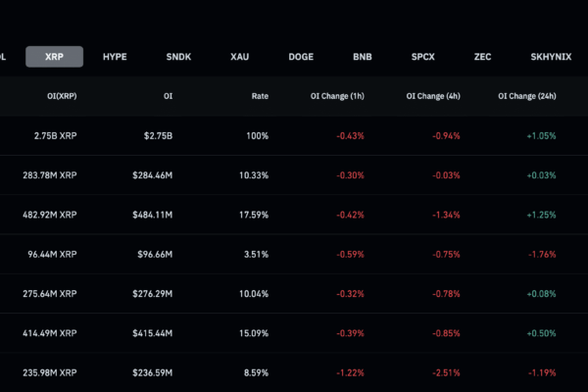Viewport: 588px width, 392px height.
Task: Sort by OI Change (1h) header
Action: tap(337, 96)
